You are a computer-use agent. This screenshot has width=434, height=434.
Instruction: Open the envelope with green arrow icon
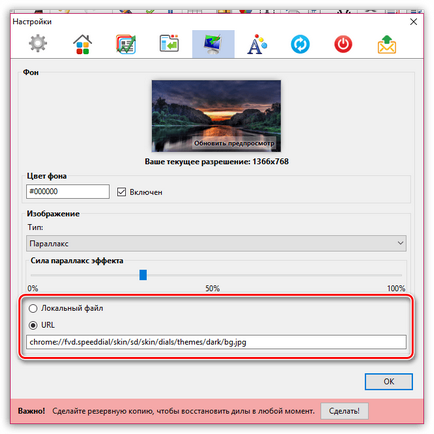[387, 44]
